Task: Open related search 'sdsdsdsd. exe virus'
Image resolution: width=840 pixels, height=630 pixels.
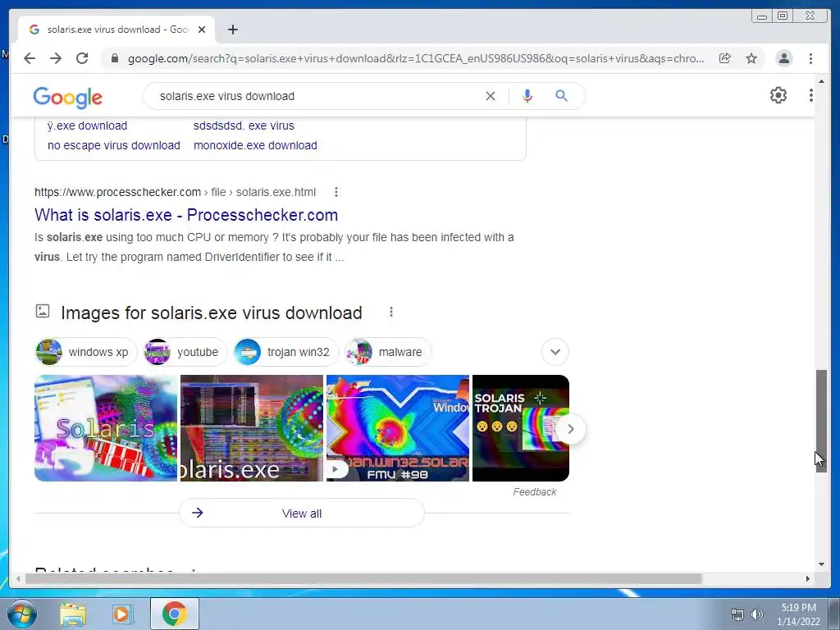Action: click(x=244, y=126)
